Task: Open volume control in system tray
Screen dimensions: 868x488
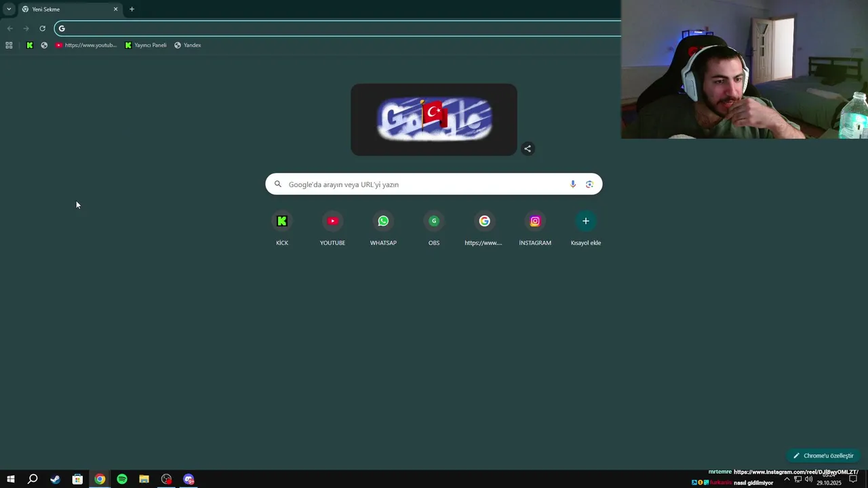Action: point(808,479)
